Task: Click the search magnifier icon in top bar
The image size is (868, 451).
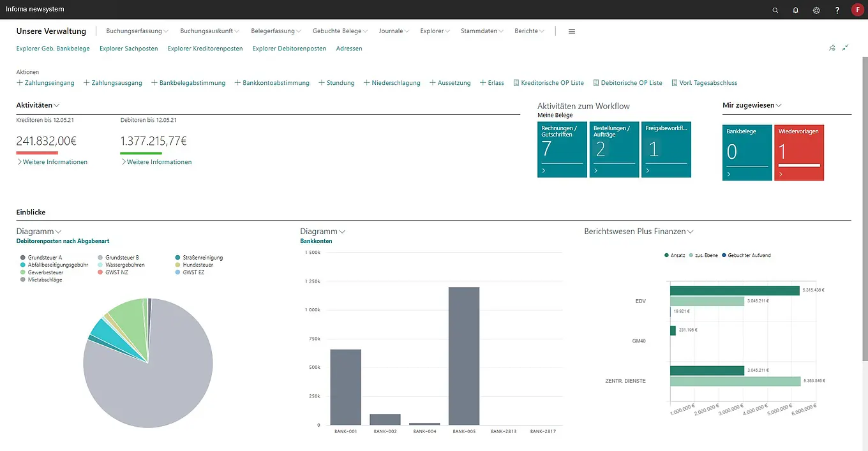Action: [775, 10]
